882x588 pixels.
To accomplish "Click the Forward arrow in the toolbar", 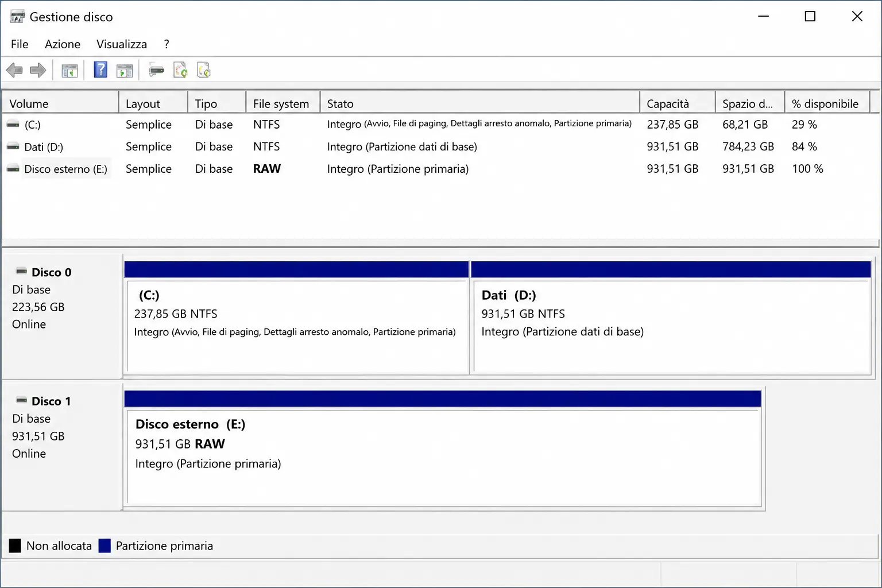I will [x=38, y=71].
